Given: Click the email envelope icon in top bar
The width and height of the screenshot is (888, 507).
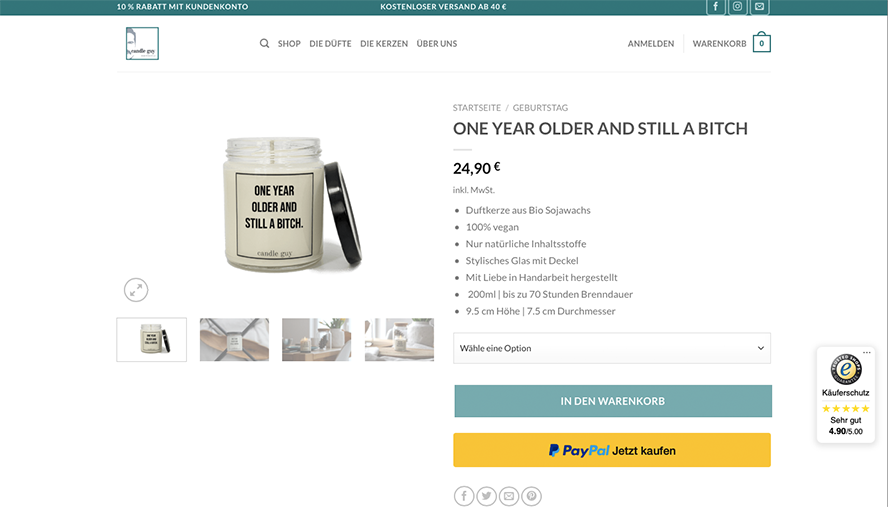Looking at the screenshot, I should (759, 7).
